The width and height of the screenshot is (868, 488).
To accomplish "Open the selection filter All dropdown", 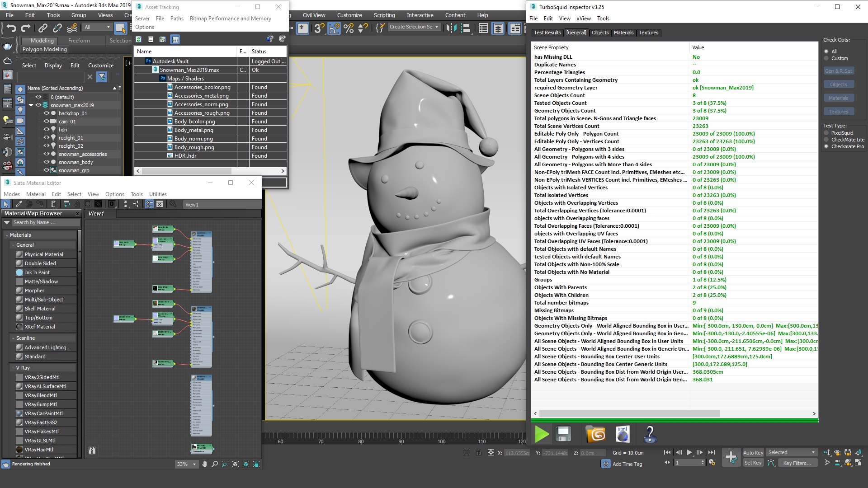I will (97, 27).
